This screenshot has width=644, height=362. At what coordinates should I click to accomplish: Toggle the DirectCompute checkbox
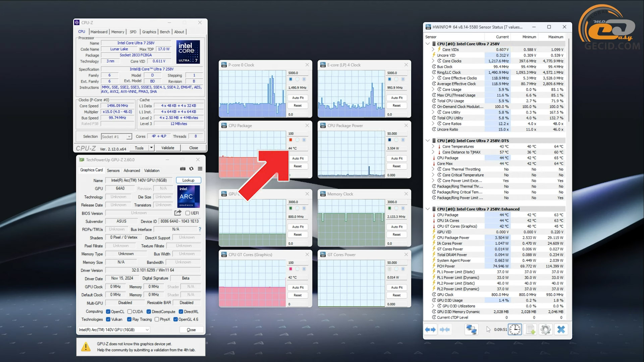tap(149, 312)
